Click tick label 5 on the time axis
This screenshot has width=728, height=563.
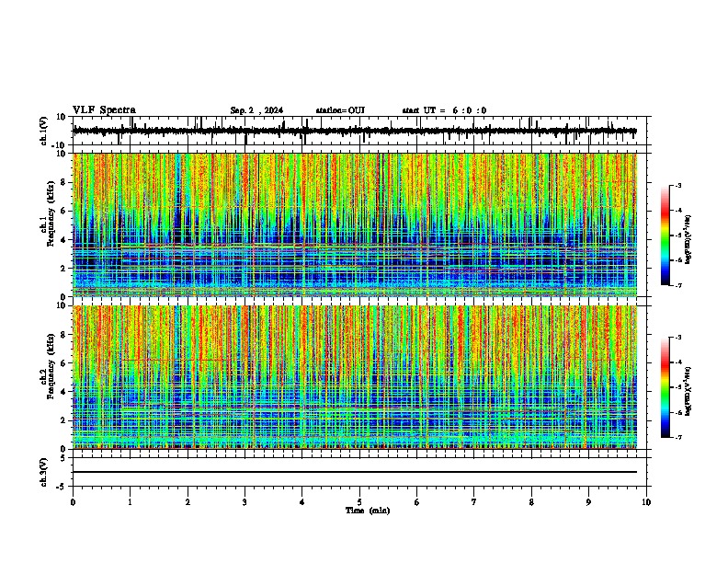[x=359, y=502]
